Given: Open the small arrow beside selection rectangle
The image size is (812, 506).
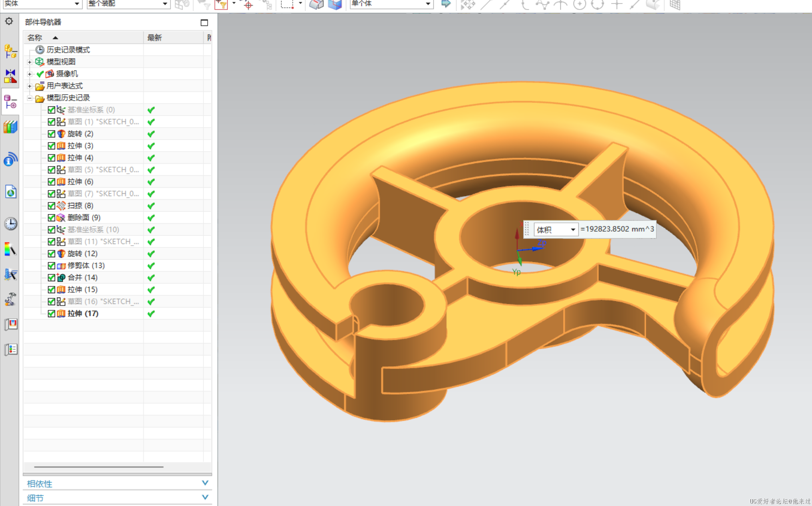Looking at the screenshot, I should point(300,4).
